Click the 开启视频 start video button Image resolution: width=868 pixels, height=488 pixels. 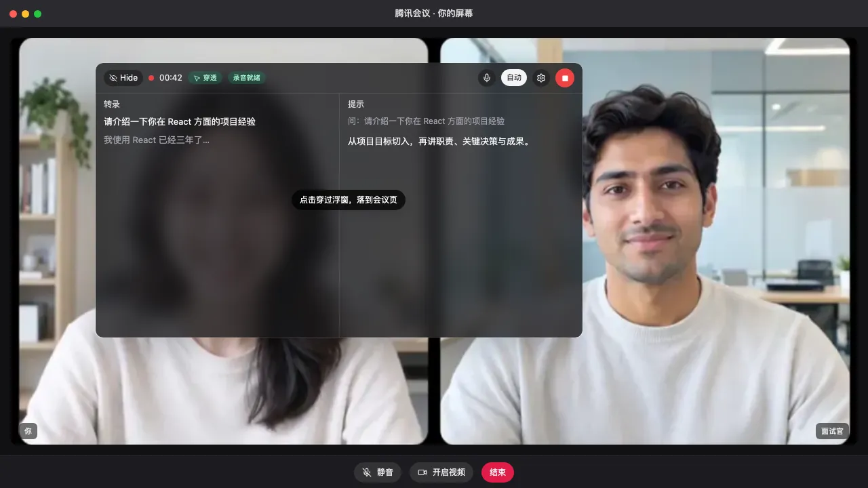point(441,472)
